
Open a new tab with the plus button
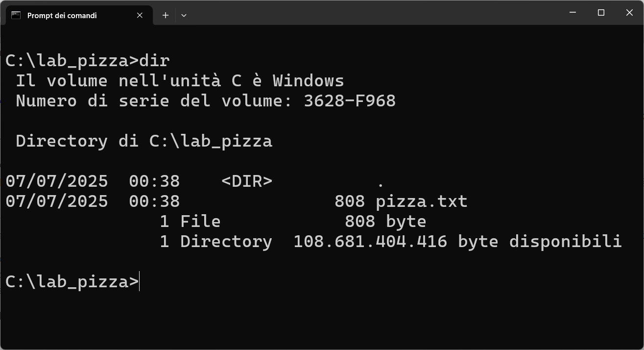pos(166,15)
